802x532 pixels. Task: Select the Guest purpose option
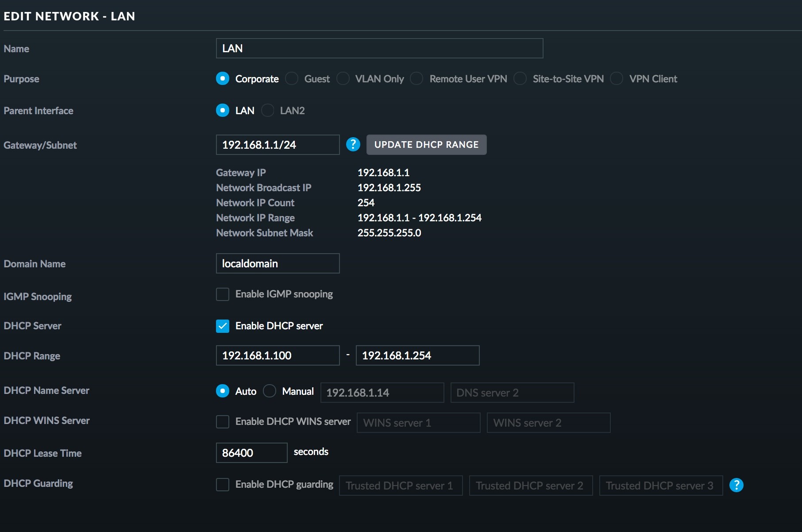pos(292,79)
